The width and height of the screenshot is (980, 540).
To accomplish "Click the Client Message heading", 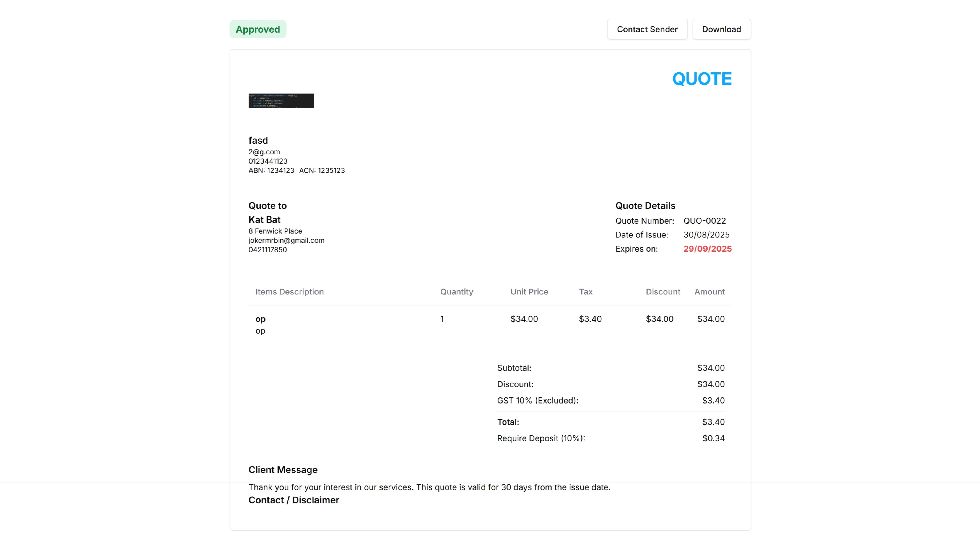I will pos(283,470).
